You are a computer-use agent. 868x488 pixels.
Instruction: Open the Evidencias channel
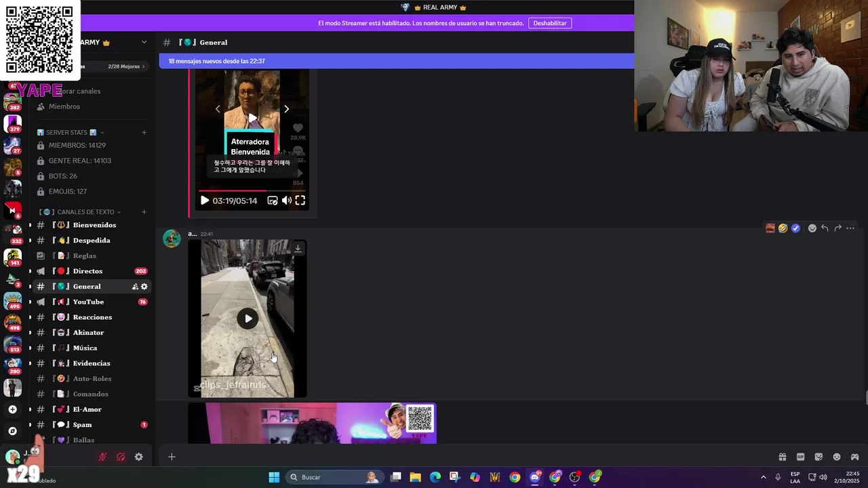[92, 363]
